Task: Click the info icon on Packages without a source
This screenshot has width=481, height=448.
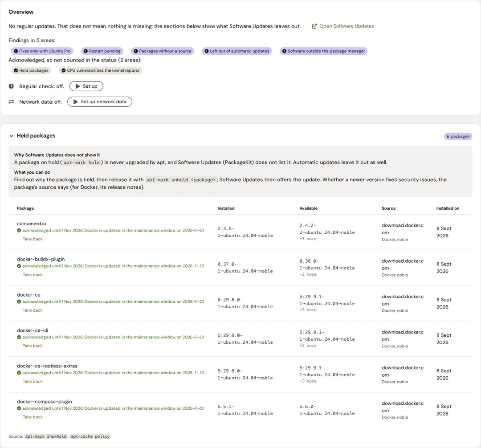Action: click(135, 51)
